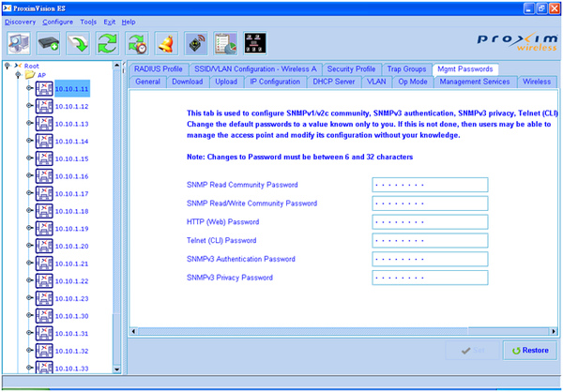Click the device icon for 10.10.1.12
The height and width of the screenshot is (392, 563).
pos(44,106)
